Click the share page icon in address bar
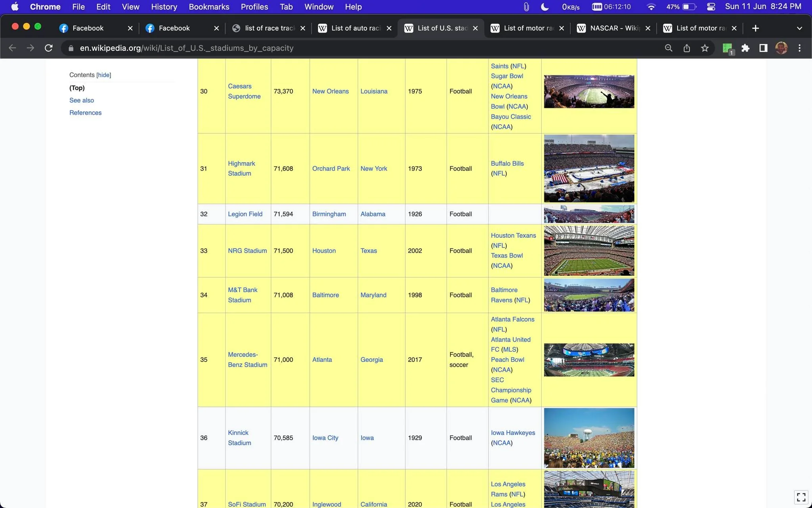This screenshot has width=812, height=508. (687, 48)
